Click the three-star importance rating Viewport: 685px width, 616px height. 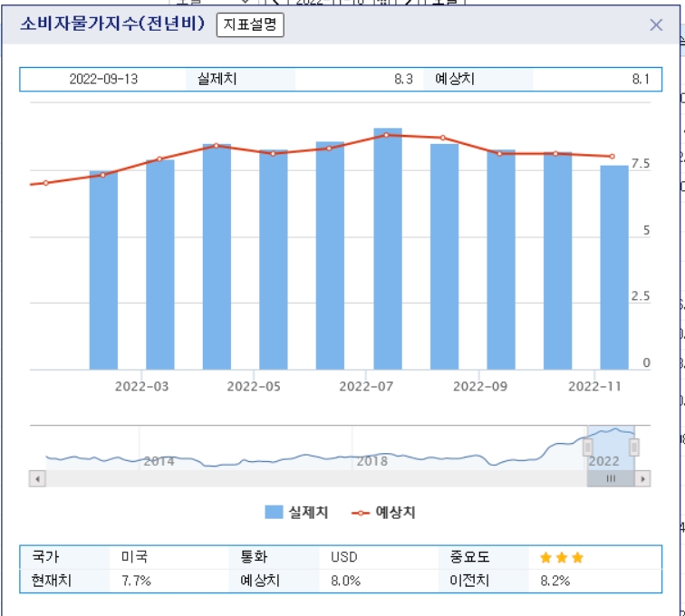[x=562, y=557]
